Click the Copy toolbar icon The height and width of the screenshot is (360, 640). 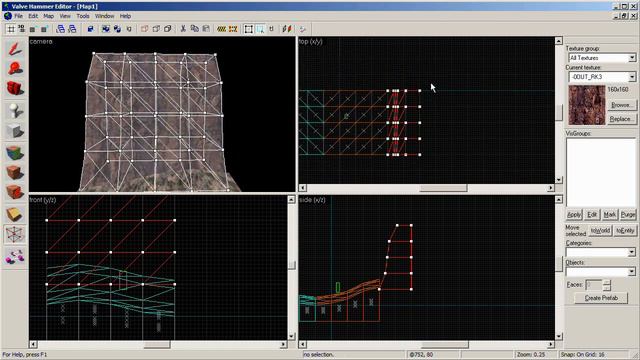coord(194,29)
